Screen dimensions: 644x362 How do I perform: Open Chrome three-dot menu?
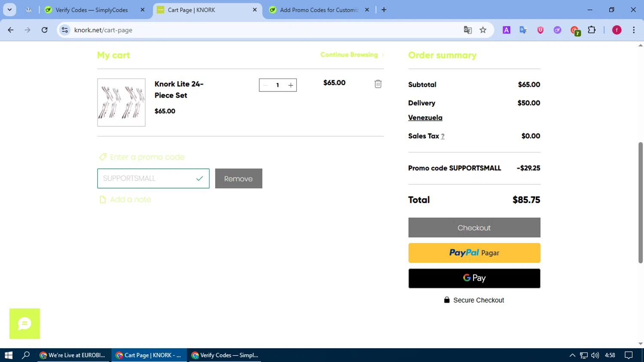click(x=634, y=30)
